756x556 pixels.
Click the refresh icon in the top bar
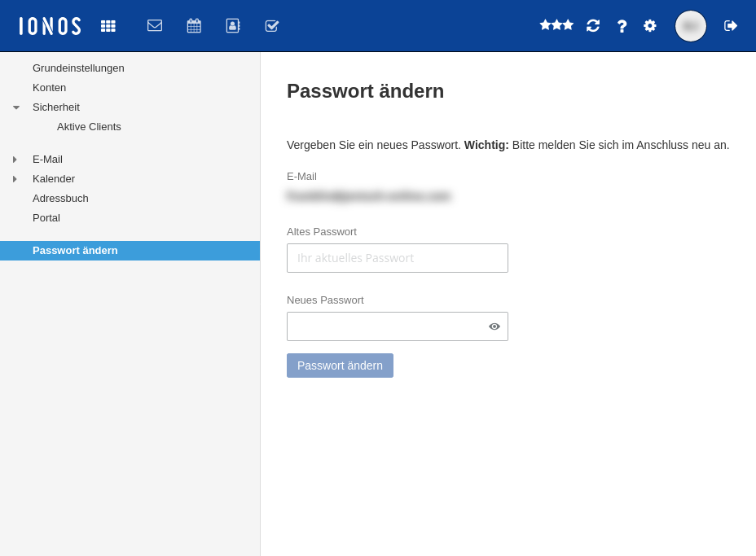pyautogui.click(x=592, y=25)
